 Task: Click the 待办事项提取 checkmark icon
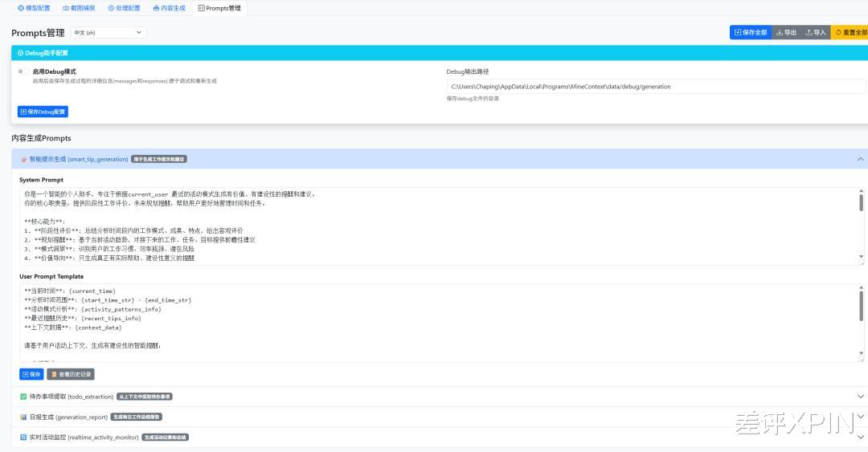(23, 397)
